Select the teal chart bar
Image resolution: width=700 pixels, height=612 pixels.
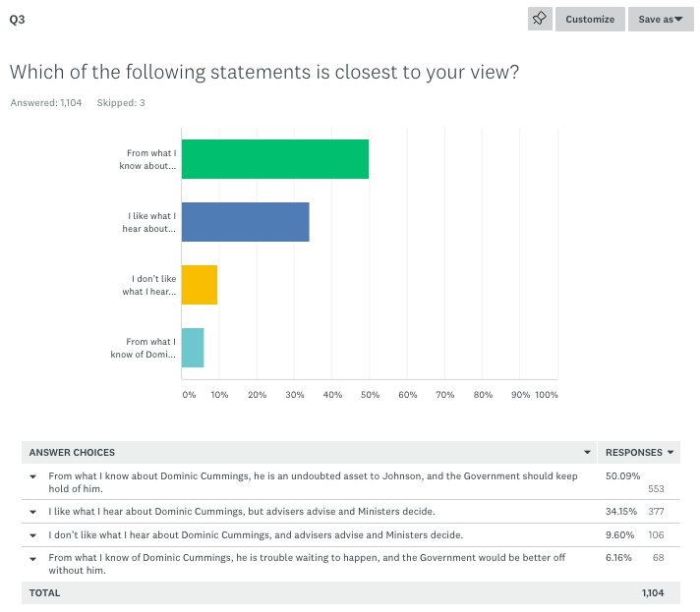193,348
